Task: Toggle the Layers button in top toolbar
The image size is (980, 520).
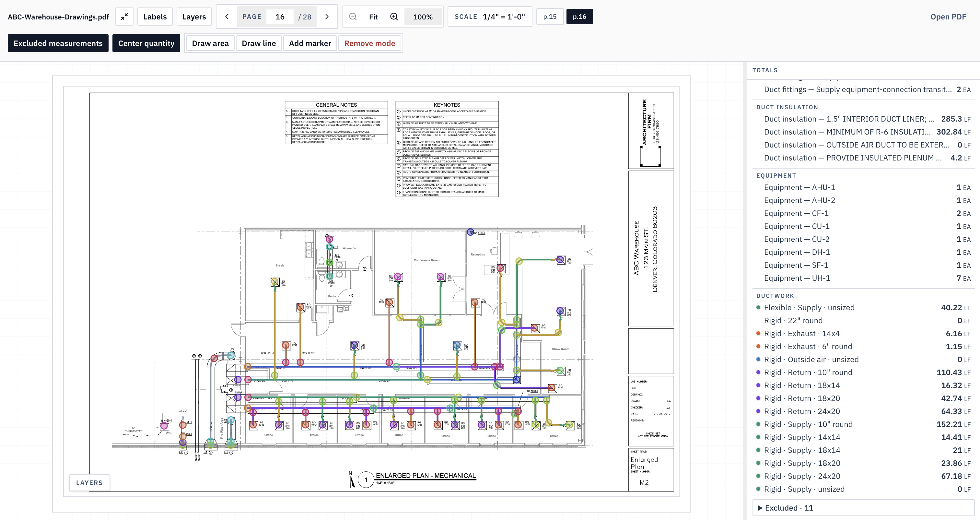Action: point(194,17)
